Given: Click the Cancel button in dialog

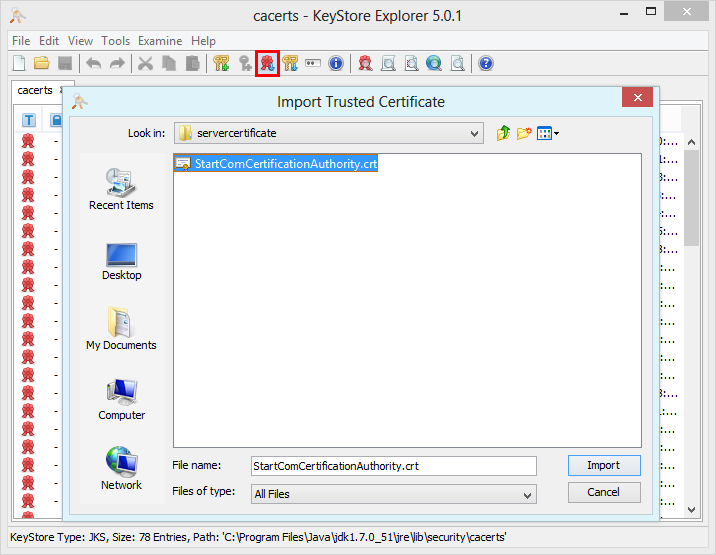Looking at the screenshot, I should coord(604,492).
